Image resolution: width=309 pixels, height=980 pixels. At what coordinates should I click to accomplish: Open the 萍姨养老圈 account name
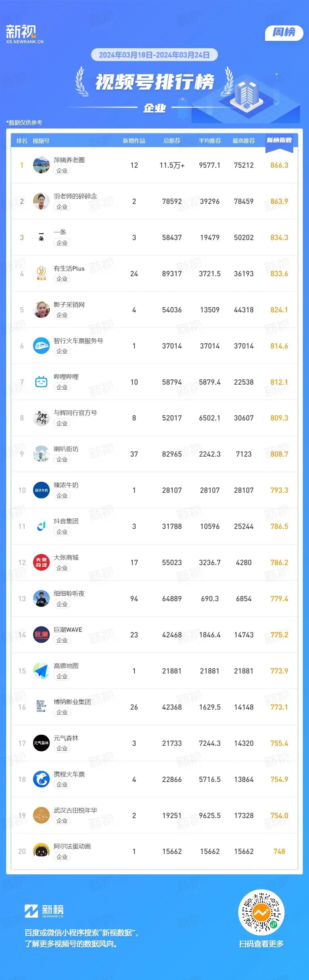[69, 160]
